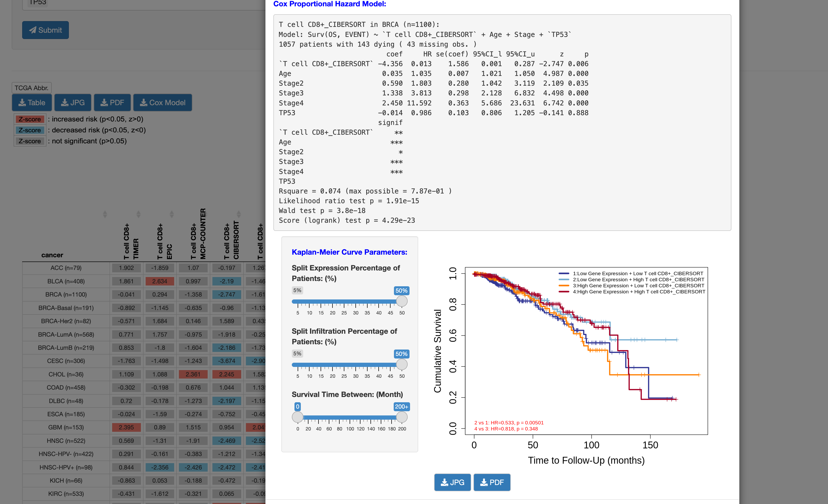
Task: Click the Survival Time maximum handle at 200+
Action: coord(402,417)
